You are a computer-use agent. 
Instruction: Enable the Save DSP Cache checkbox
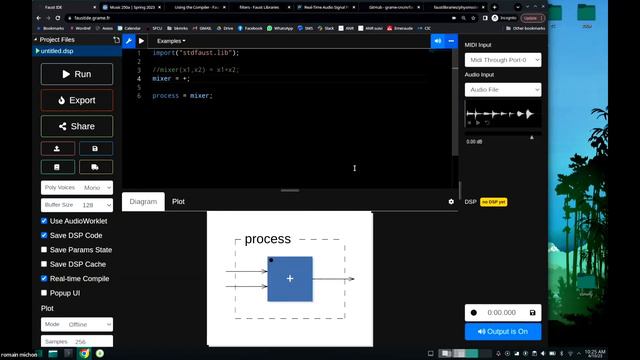[44, 264]
